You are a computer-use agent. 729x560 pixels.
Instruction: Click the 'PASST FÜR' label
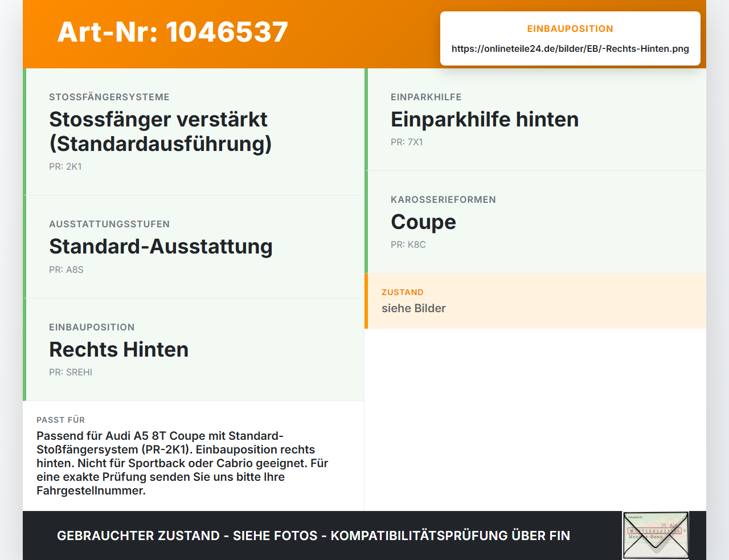[60, 420]
